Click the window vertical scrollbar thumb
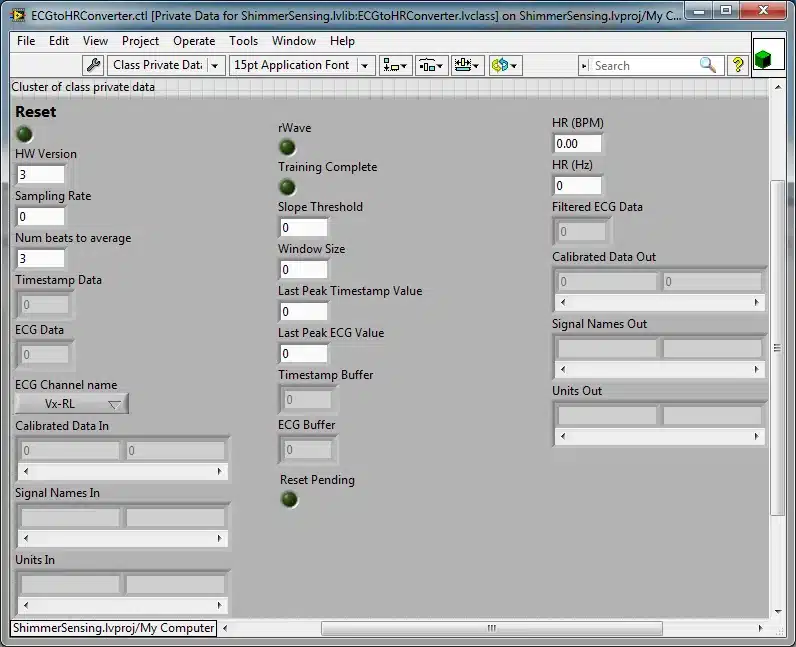Screen dimensions: 796x647 (x=777, y=348)
